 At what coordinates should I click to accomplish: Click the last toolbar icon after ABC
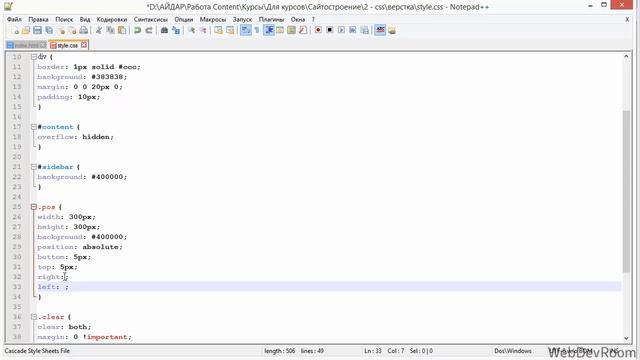tap(392, 30)
